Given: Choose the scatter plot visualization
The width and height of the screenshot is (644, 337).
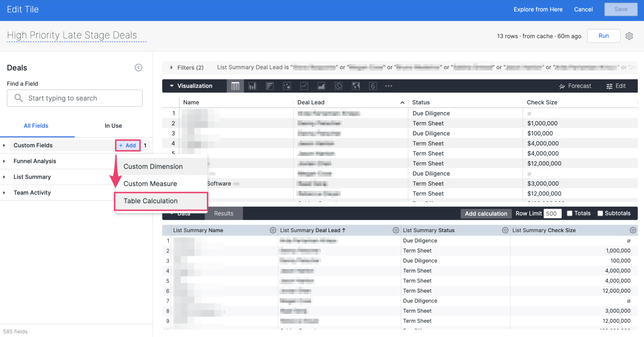Looking at the screenshot, I should (287, 86).
